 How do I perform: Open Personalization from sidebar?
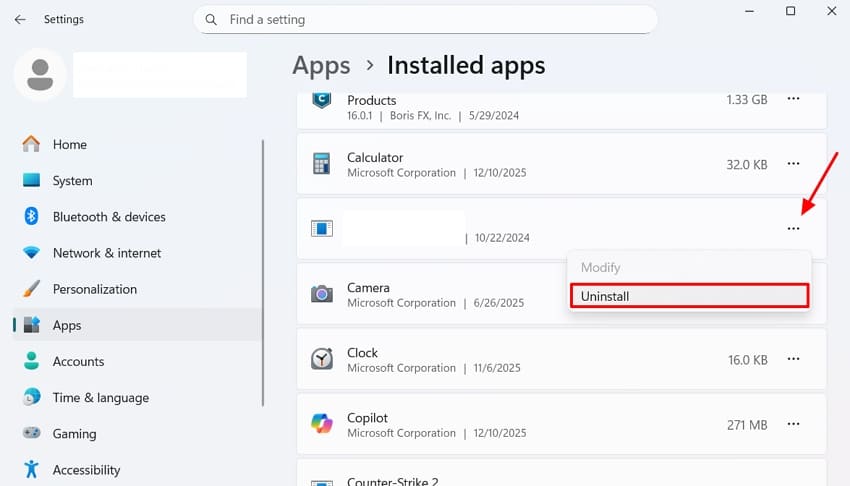[94, 289]
